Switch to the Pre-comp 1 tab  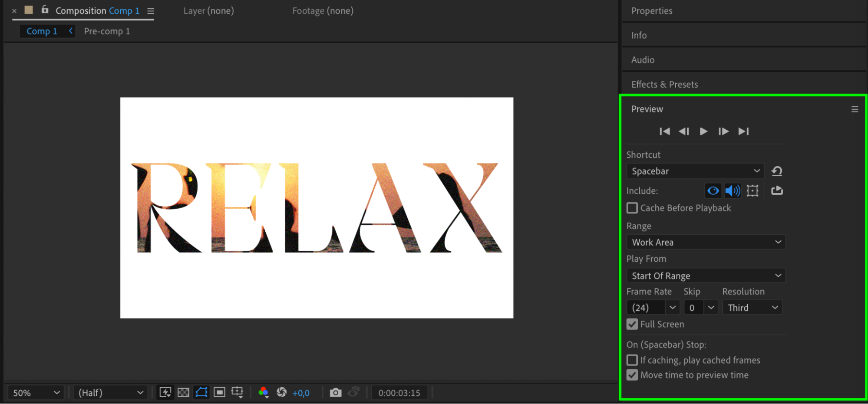point(107,31)
